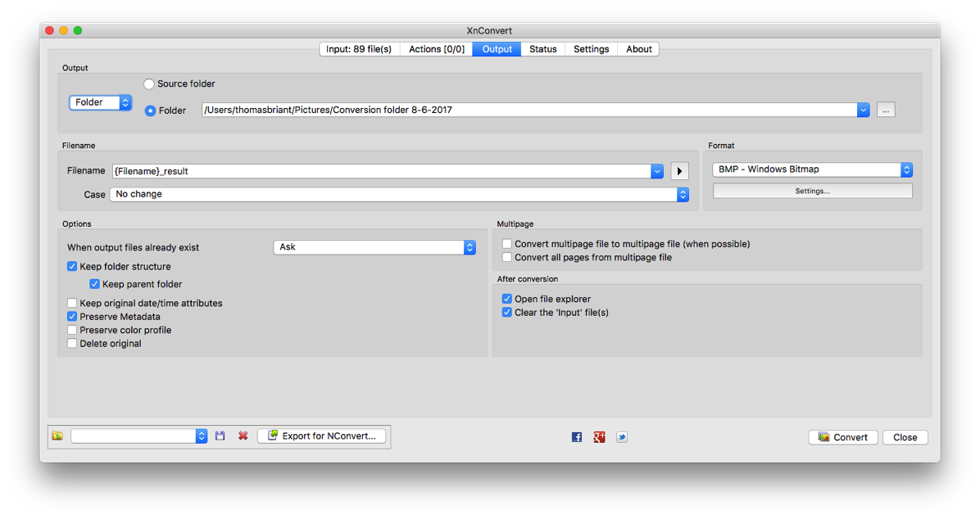This screenshot has height=519, width=980.
Task: Open the Settings tab
Action: tap(592, 49)
